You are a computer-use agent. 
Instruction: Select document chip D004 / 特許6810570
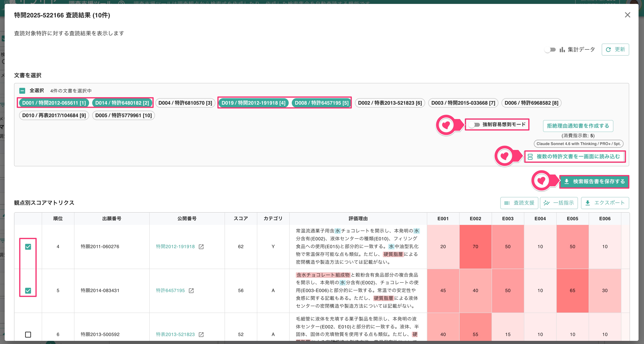(185, 103)
